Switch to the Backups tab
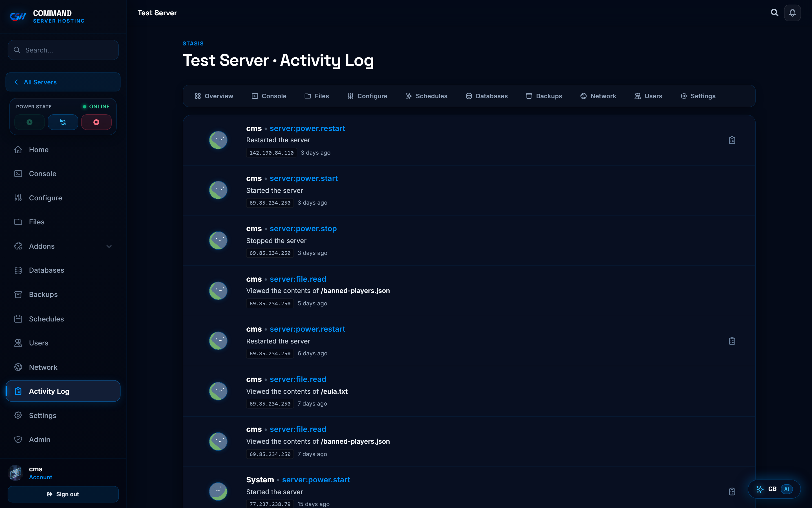This screenshot has height=508, width=812. click(x=544, y=96)
